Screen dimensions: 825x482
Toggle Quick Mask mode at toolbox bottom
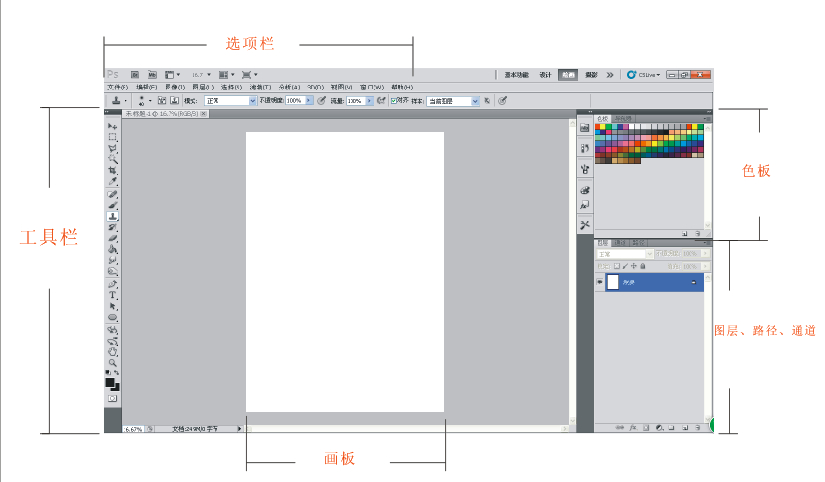[113, 398]
